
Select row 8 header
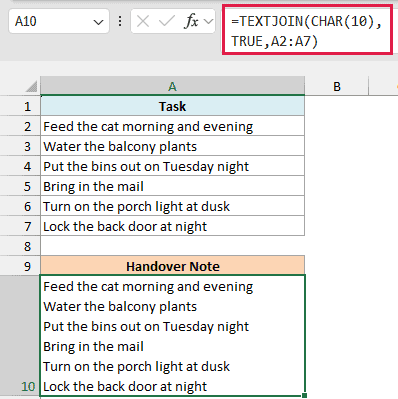[x=20, y=246]
